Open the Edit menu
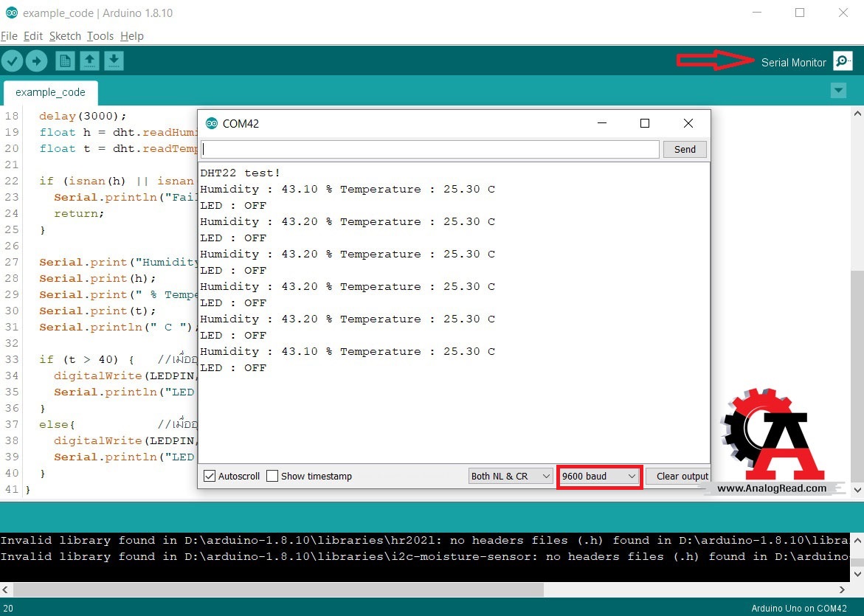Screen dimensions: 864x616 [33, 36]
